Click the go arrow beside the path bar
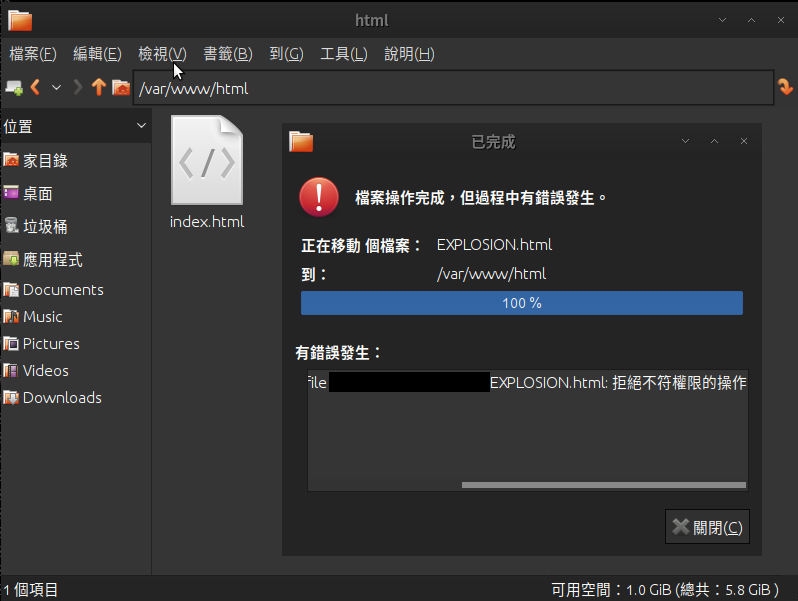Image resolution: width=798 pixels, height=601 pixels. [786, 88]
